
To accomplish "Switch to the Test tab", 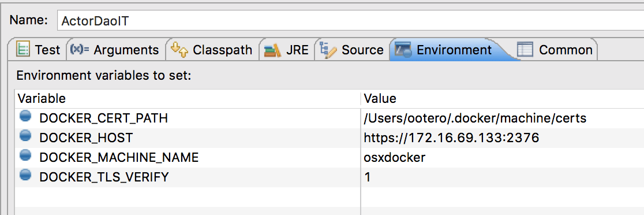I will [38, 50].
